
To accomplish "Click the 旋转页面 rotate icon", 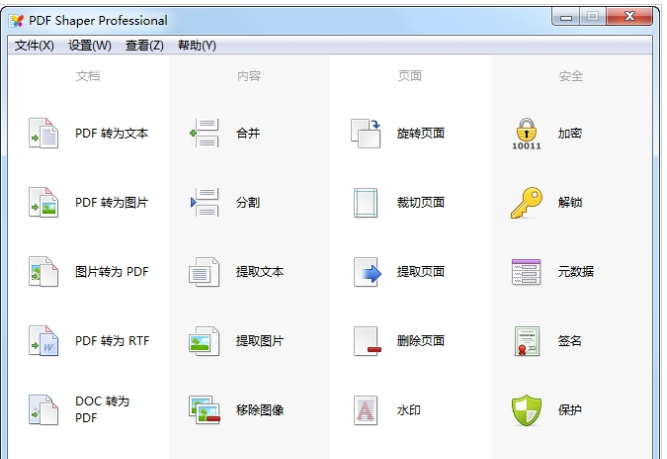I will pos(365,133).
